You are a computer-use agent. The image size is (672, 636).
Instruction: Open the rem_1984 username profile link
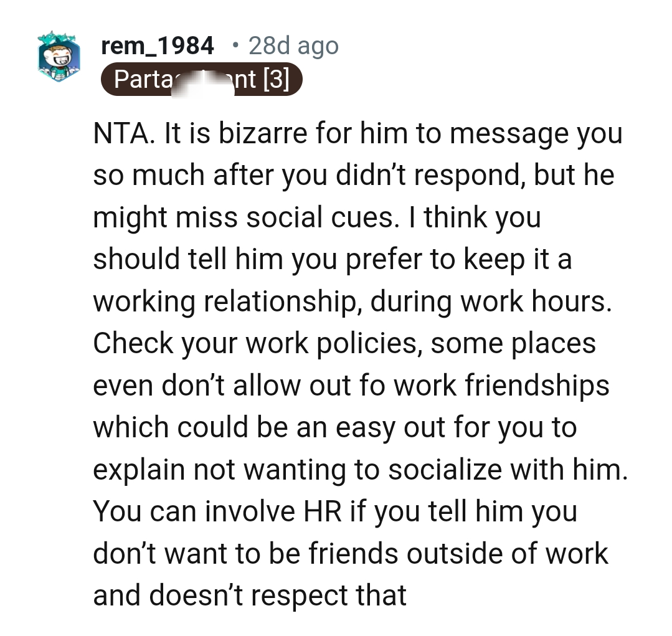tap(158, 45)
